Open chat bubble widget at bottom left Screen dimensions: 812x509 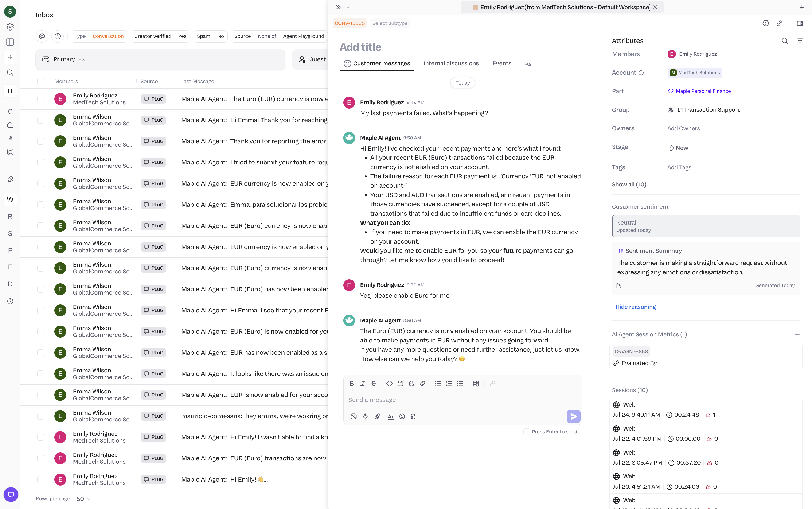pos(11,494)
